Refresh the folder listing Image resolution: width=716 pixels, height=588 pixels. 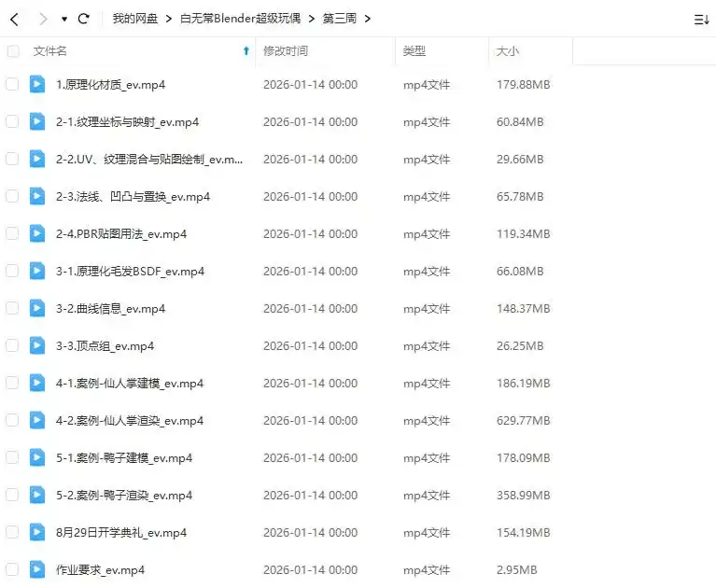[x=84, y=19]
